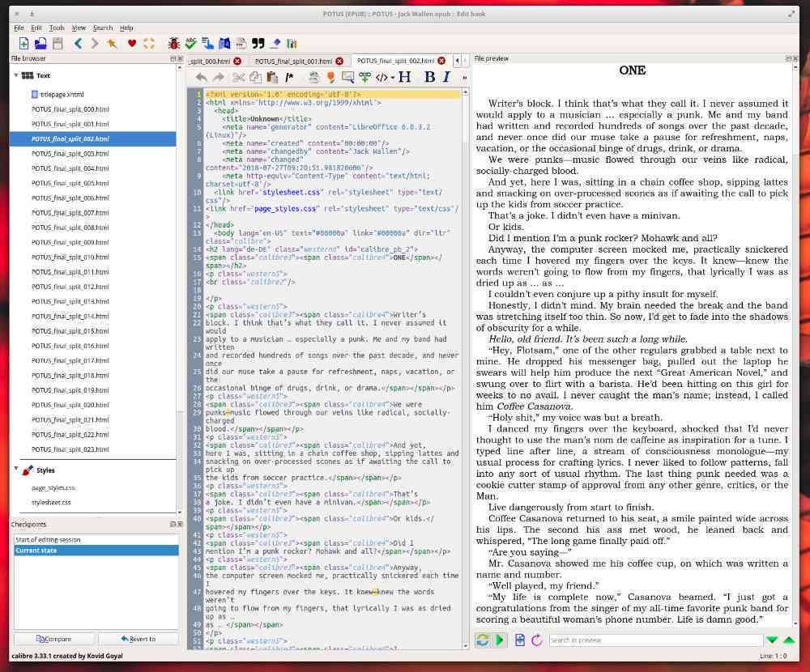Screen dimensions: 810x672
Task: Open the File menu
Action: (x=19, y=28)
